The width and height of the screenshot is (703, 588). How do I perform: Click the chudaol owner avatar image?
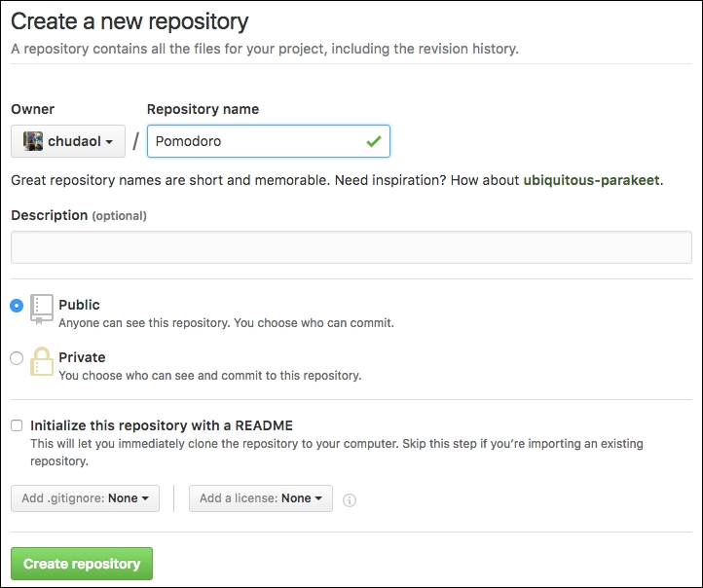pyautogui.click(x=33, y=141)
